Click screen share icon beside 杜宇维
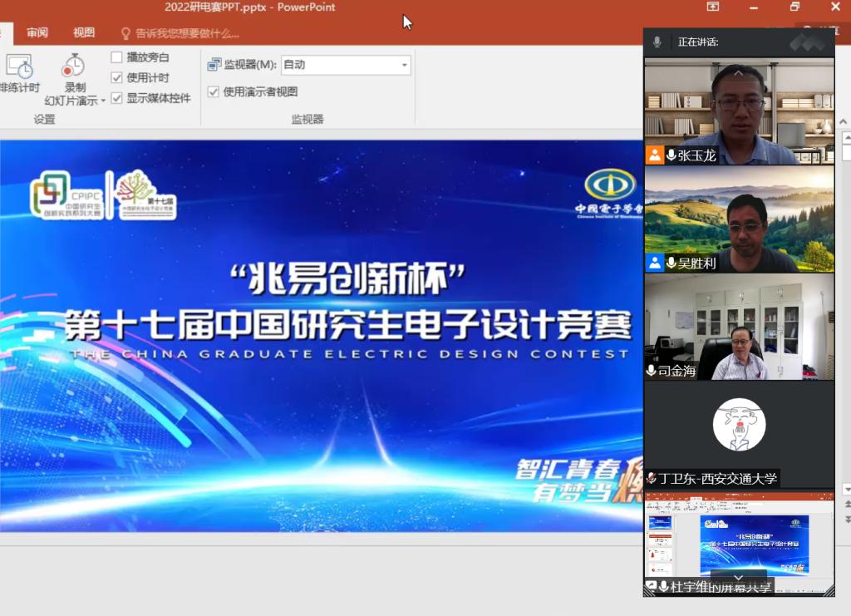The width and height of the screenshot is (851, 616). click(650, 587)
